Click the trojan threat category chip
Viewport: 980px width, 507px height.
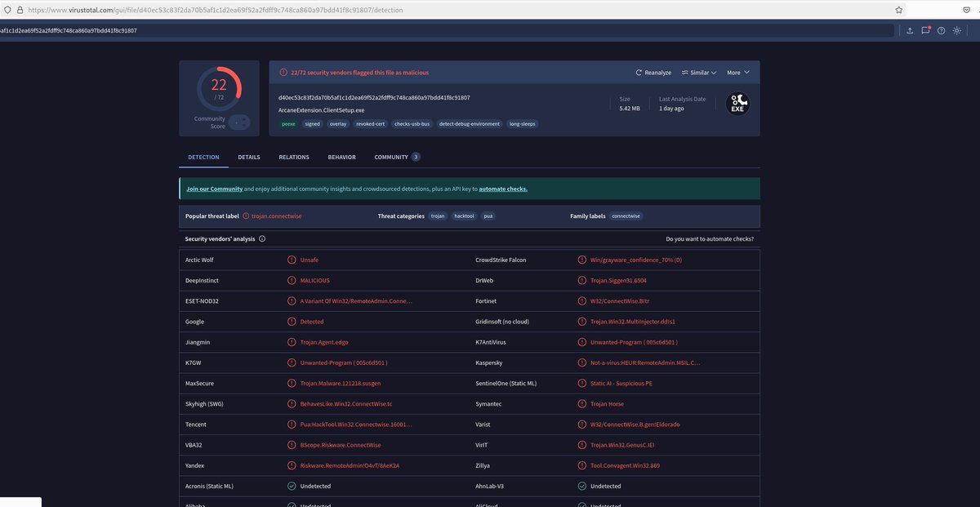[438, 216]
